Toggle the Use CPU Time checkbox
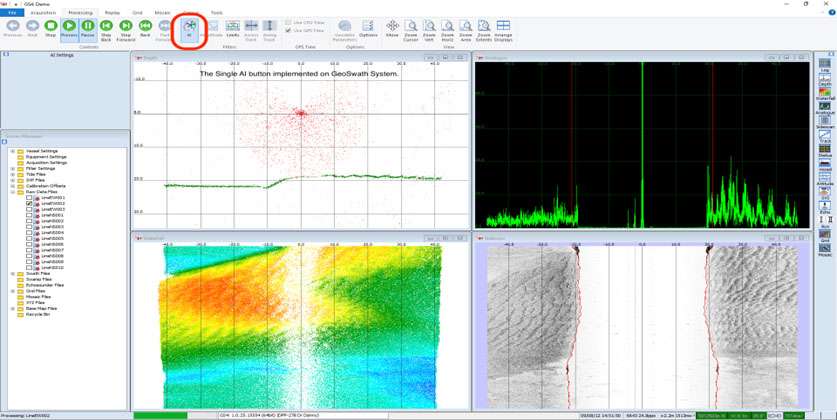837x420 pixels. click(x=288, y=23)
